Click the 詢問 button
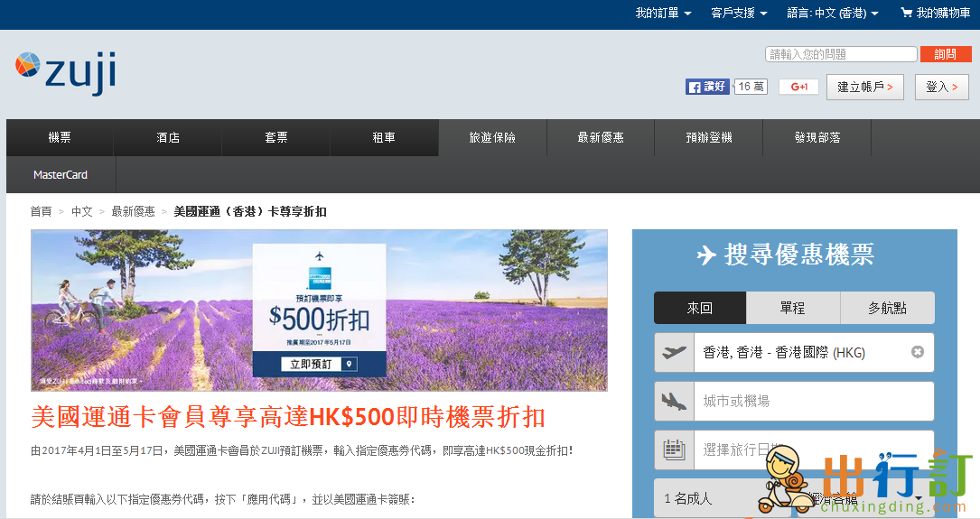Viewport: 980px width, 519px height. tap(946, 54)
